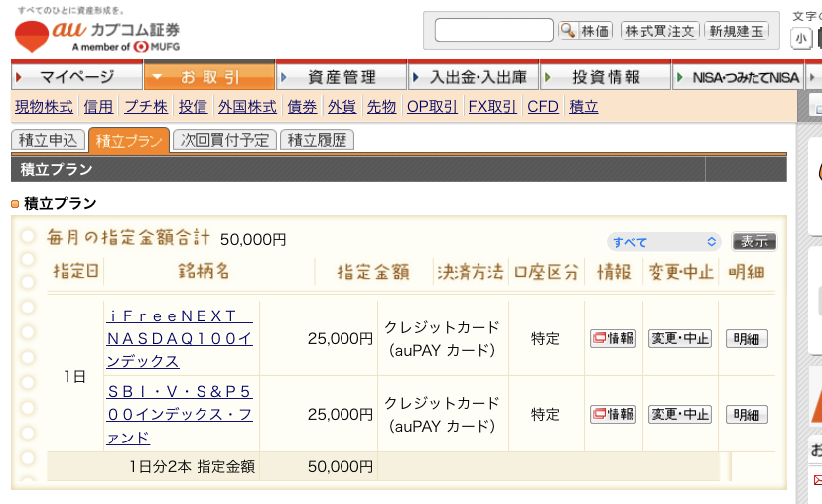Open the お取引 menu
Viewport: 822px width, 504px height.
point(209,77)
